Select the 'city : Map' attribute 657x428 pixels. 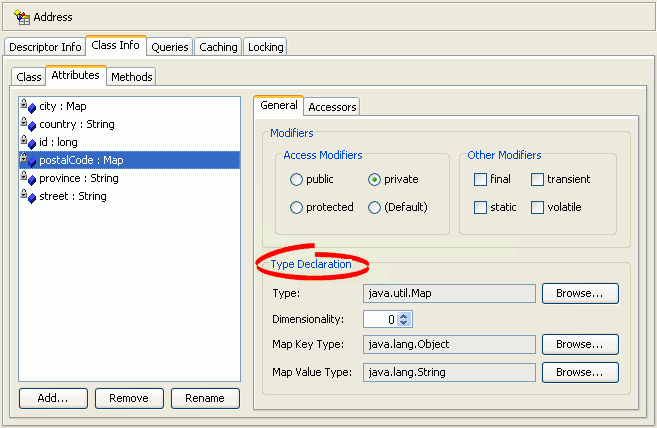point(129,106)
